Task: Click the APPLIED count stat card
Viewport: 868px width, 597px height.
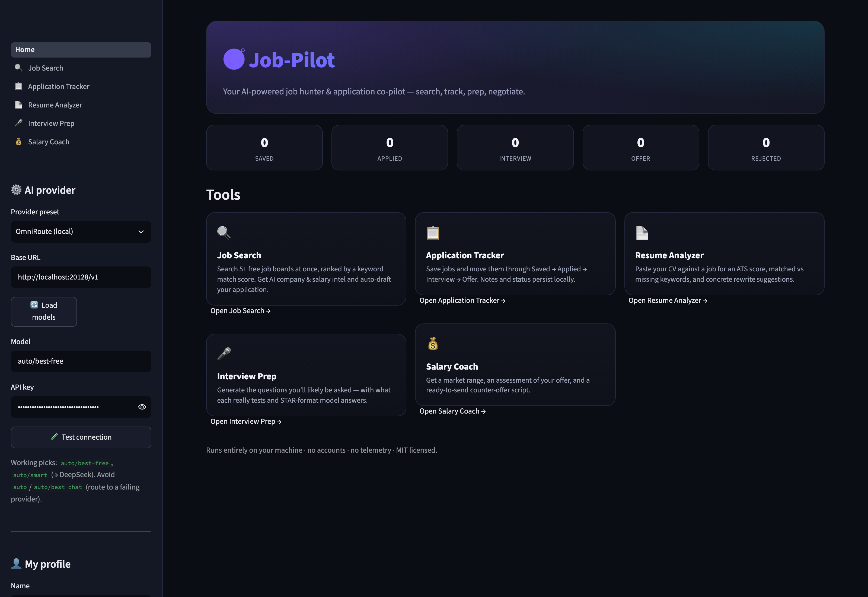Action: coord(390,148)
